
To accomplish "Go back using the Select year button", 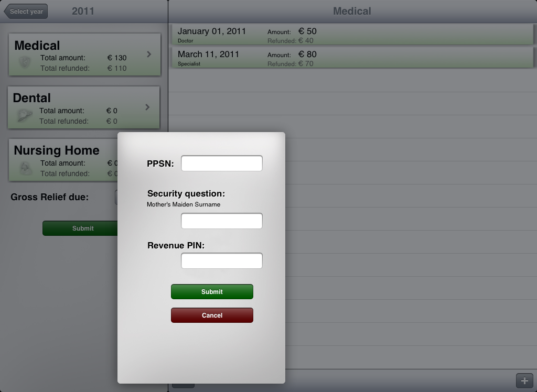I will point(26,12).
